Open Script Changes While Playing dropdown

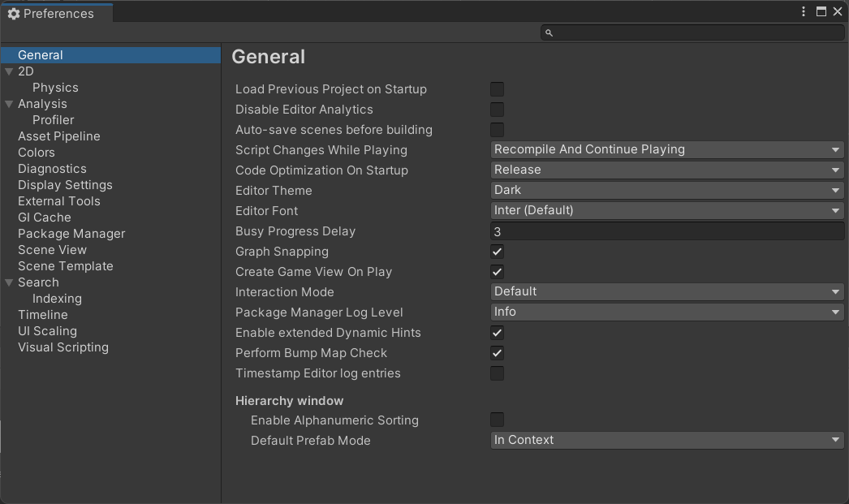pyautogui.click(x=667, y=149)
